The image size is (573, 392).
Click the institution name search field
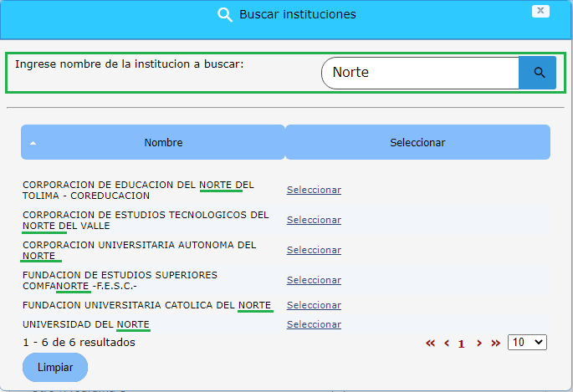420,73
